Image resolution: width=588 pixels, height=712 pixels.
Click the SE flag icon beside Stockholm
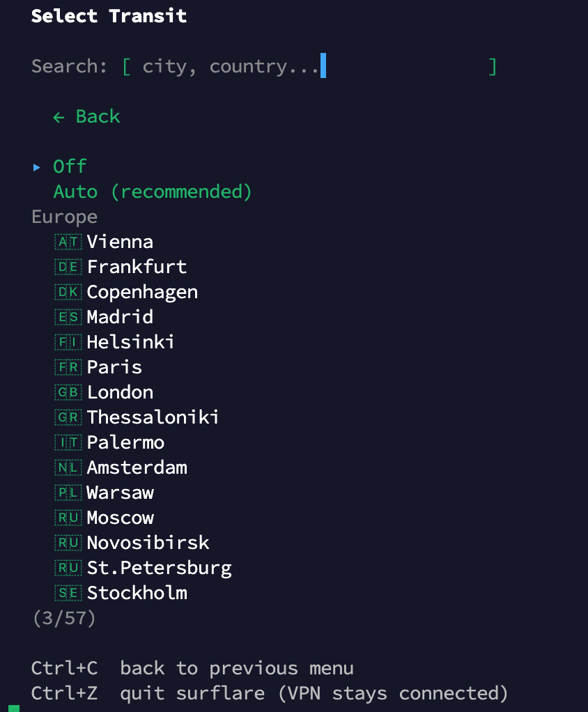[68, 593]
